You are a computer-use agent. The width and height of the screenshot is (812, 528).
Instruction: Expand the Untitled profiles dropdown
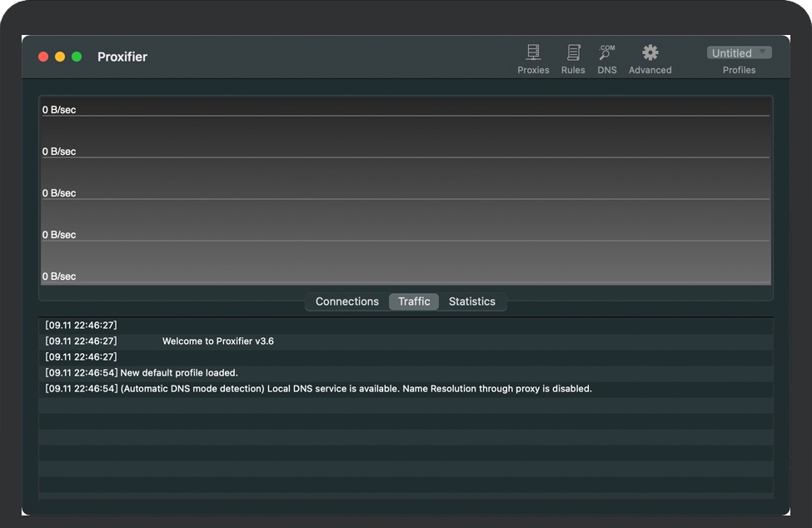[739, 53]
